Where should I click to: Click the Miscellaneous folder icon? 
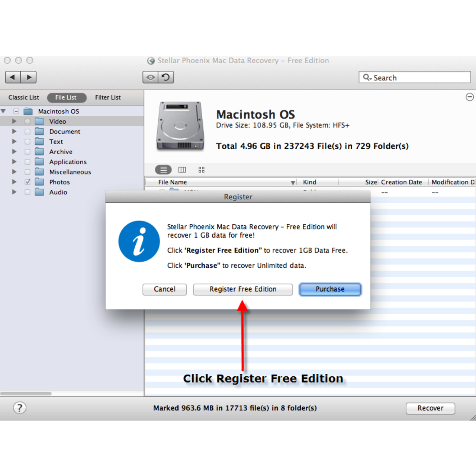39,171
